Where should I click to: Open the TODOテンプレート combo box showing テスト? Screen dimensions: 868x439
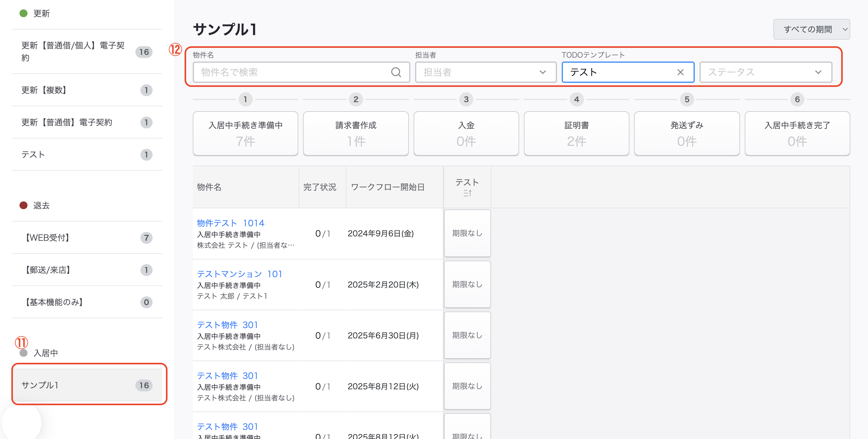[x=628, y=72]
